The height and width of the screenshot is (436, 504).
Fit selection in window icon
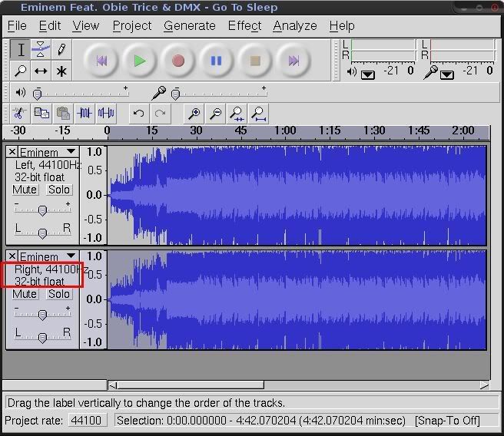237,114
